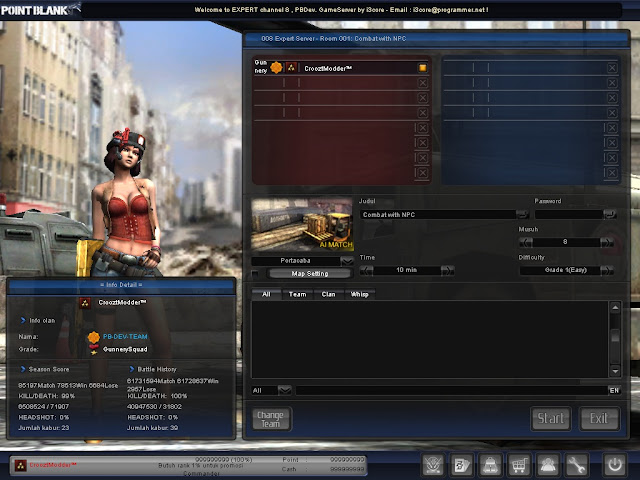Switch to the All chat tab
Viewport: 640px width, 480px height.
pos(266,294)
